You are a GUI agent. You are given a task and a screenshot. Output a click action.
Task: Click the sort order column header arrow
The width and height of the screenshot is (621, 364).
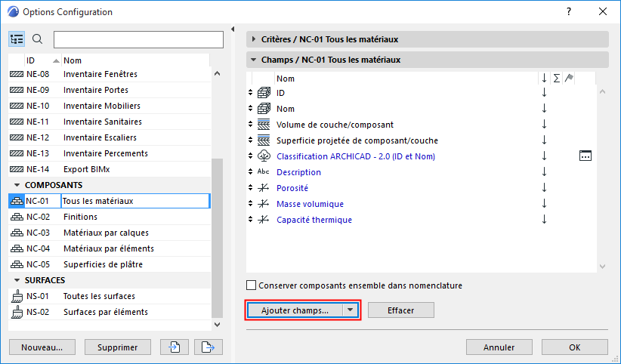[544, 79]
